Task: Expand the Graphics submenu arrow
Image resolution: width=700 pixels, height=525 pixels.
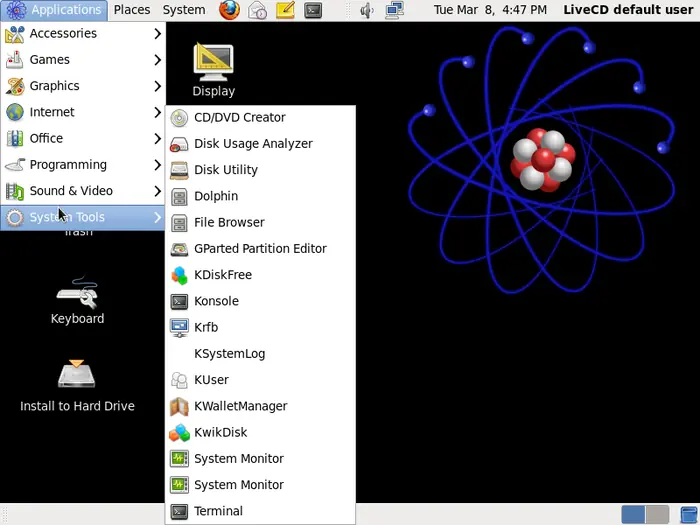Action: click(x=157, y=86)
